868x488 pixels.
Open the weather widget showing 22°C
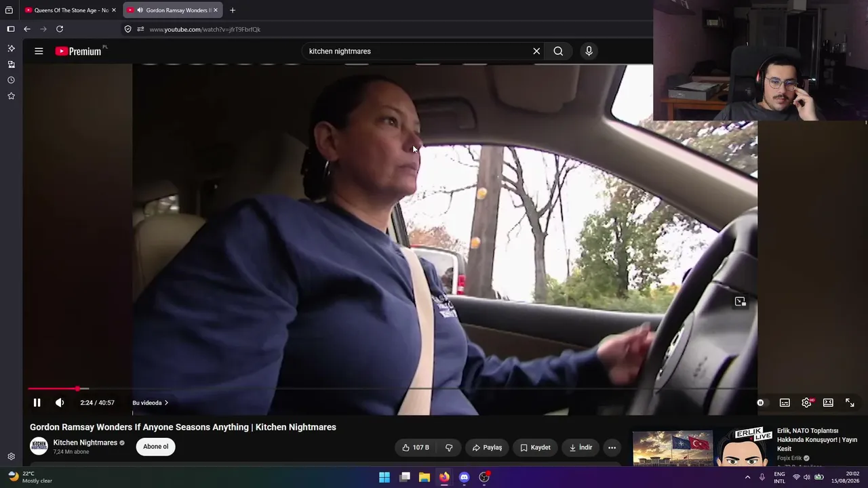pos(31,477)
